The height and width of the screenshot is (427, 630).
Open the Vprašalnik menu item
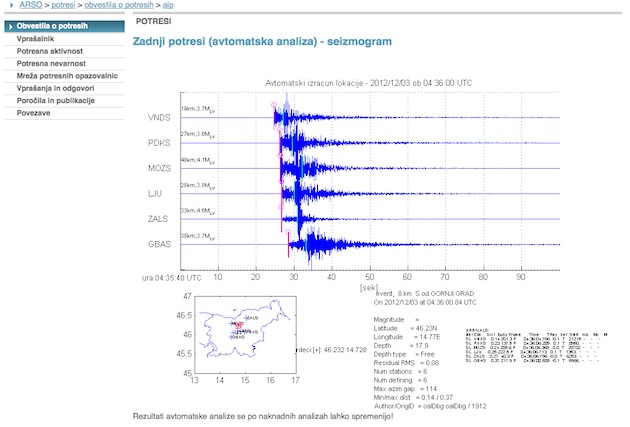point(35,38)
